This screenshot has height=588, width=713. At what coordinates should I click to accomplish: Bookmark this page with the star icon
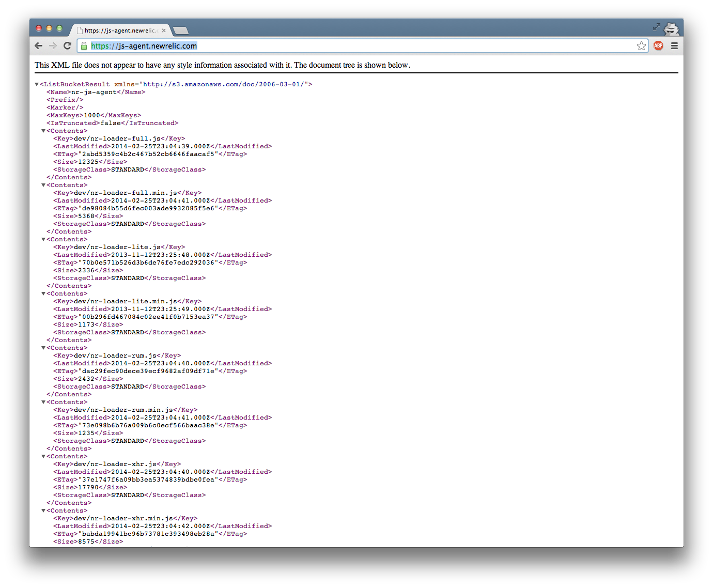[641, 46]
